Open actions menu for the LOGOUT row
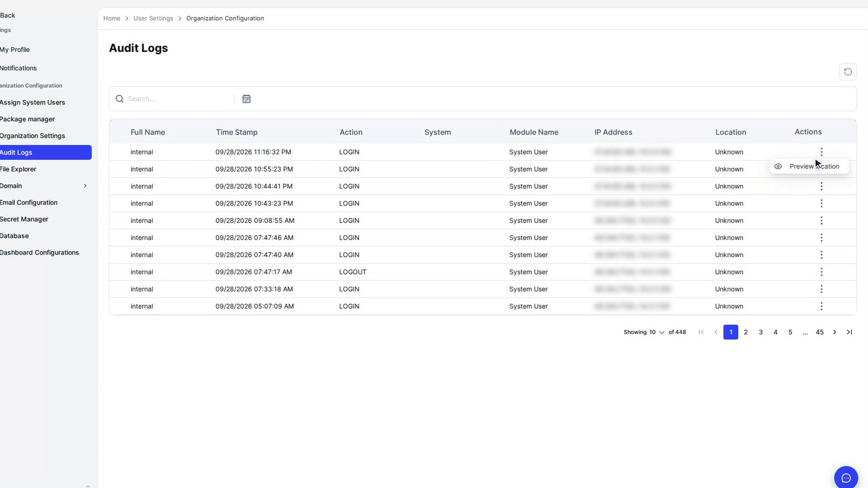Image resolution: width=868 pixels, height=488 pixels. [x=821, y=272]
